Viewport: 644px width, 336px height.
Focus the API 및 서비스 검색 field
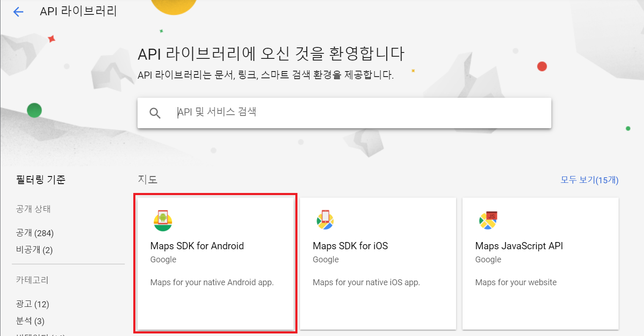point(360,112)
